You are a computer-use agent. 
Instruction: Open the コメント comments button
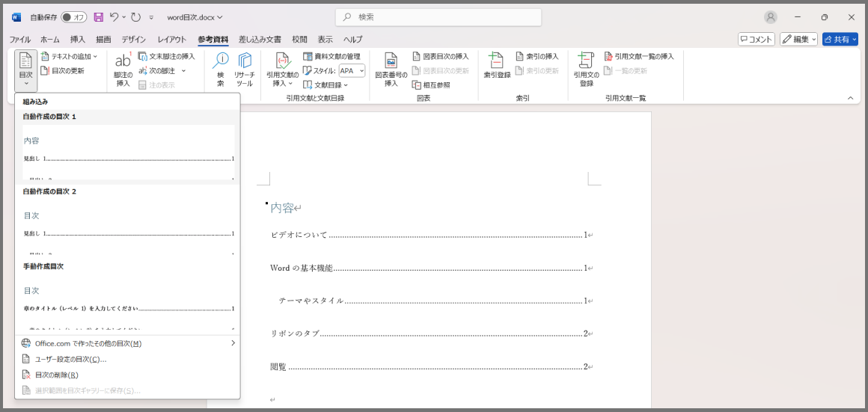(x=757, y=40)
